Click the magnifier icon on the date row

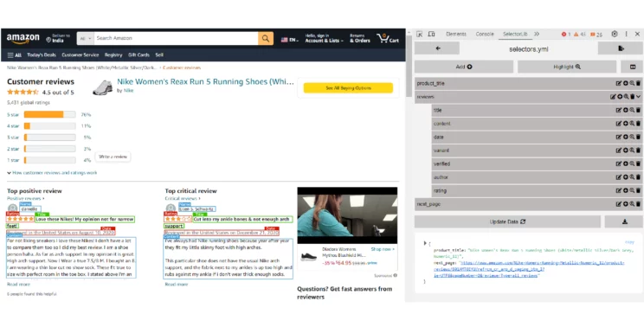tap(632, 137)
